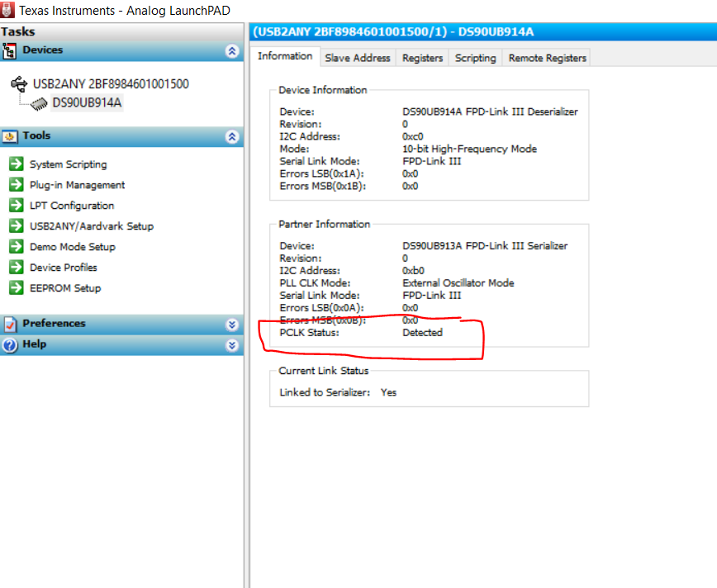
Task: Click the DS90UB914A chip icon
Action: click(x=39, y=104)
